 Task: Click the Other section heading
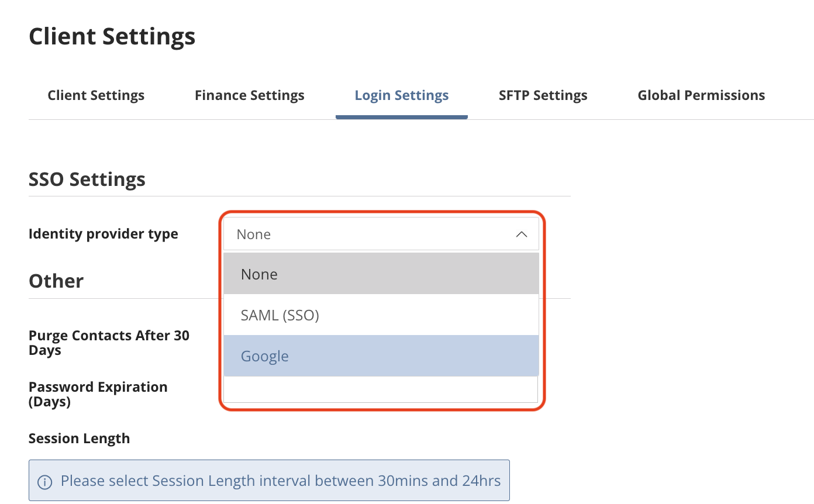[56, 281]
